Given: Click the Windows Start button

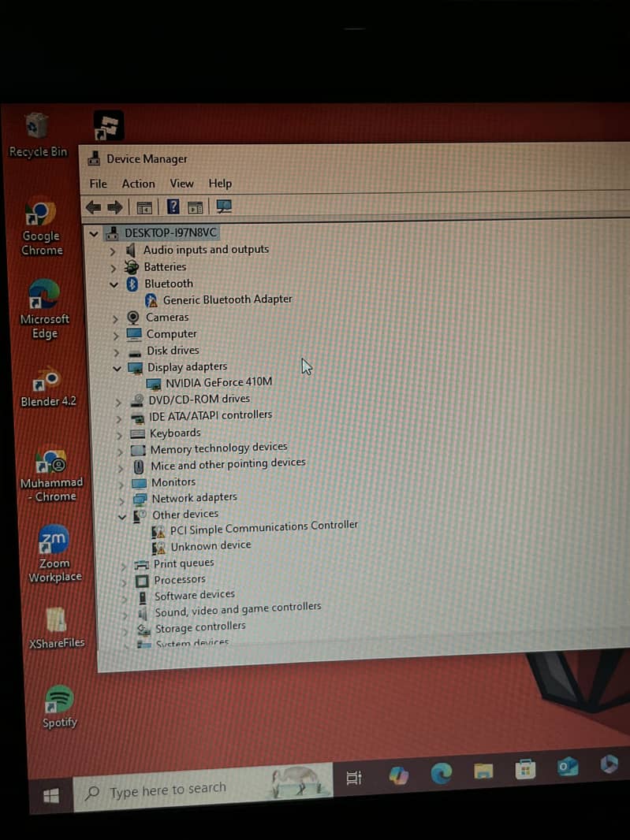Looking at the screenshot, I should (x=51, y=796).
